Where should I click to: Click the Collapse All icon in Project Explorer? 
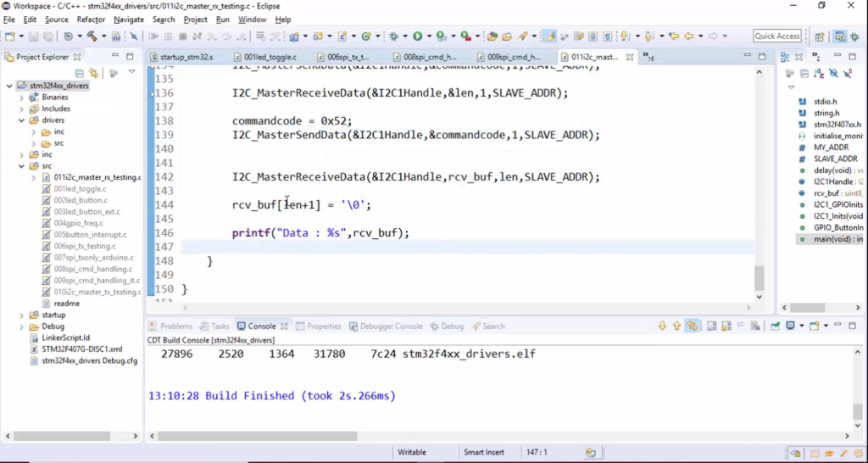[79, 73]
